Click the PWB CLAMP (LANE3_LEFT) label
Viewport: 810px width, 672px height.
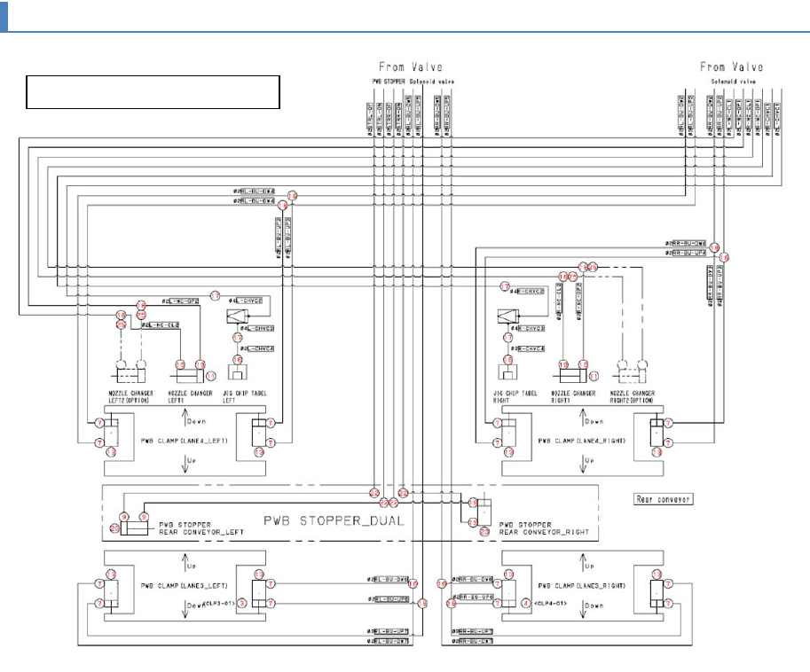tap(184, 586)
